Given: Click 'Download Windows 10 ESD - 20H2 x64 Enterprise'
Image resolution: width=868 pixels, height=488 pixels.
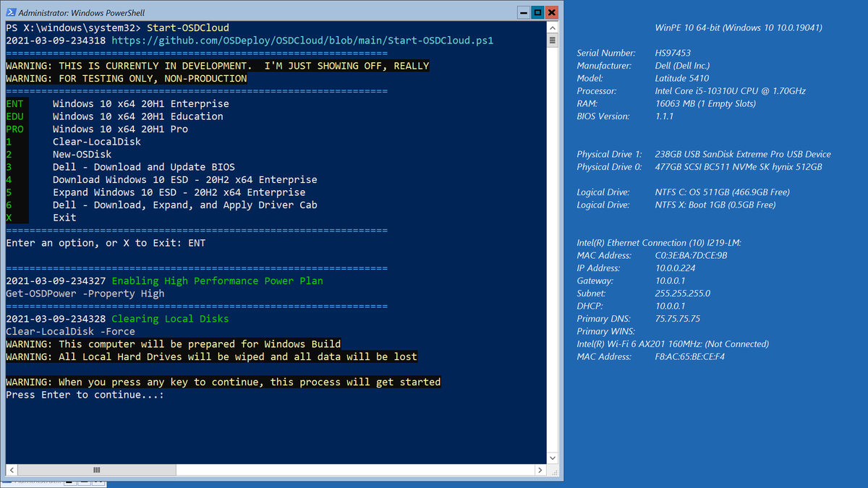Looking at the screenshot, I should [184, 179].
